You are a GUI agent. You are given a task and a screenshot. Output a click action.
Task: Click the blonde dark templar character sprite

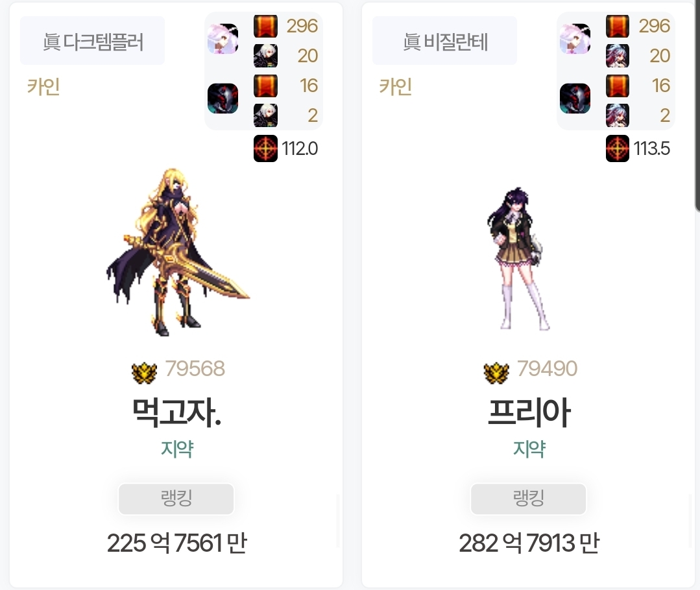click(x=177, y=252)
